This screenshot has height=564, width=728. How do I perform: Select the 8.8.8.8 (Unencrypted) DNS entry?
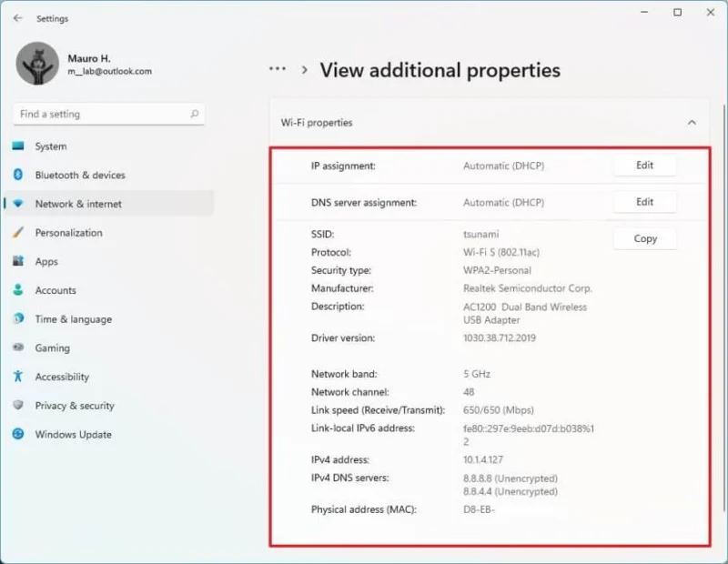[511, 478]
